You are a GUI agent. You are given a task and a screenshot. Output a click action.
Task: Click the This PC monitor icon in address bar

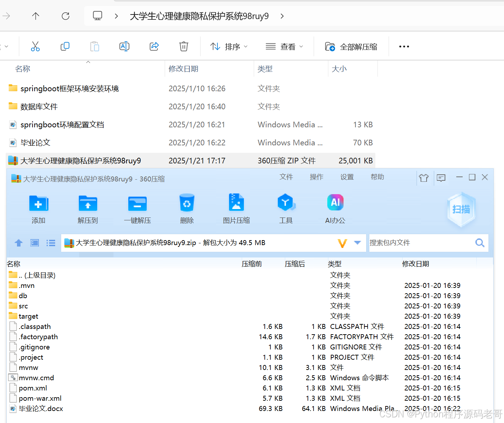tap(98, 16)
